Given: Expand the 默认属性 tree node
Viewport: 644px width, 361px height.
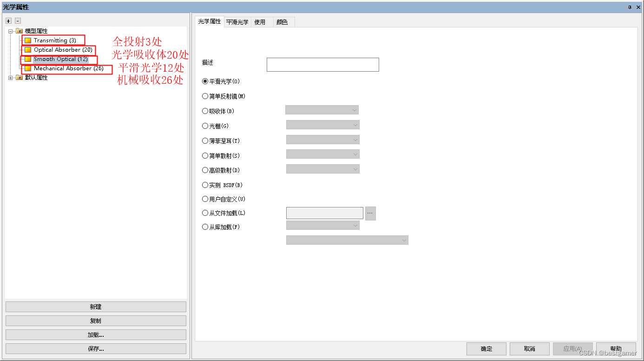Looking at the screenshot, I should click(x=10, y=78).
